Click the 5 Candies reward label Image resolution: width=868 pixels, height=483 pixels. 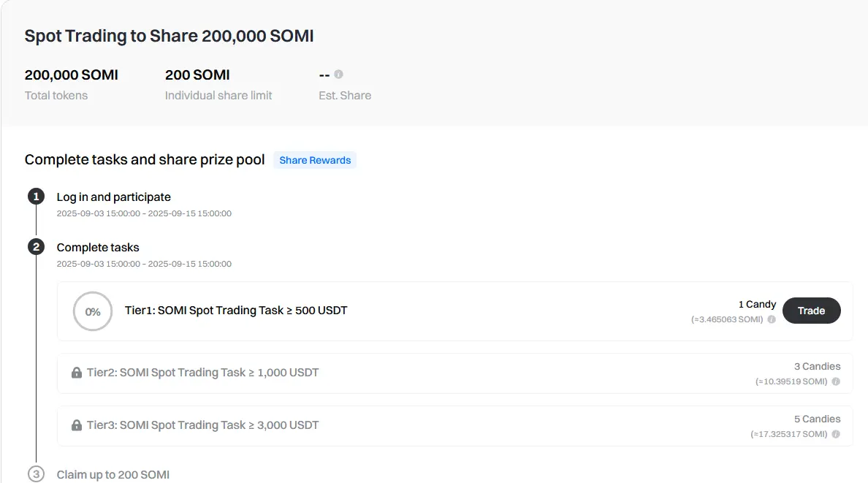click(x=817, y=419)
